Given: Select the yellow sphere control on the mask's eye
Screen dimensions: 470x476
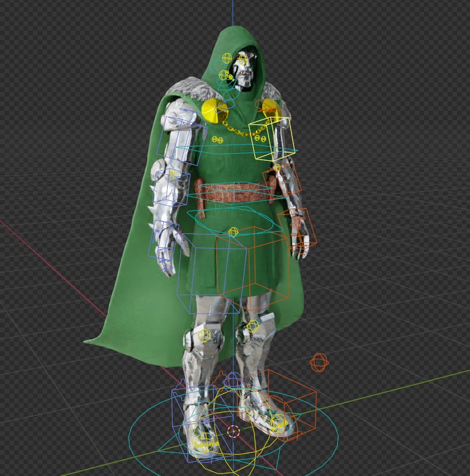Looking at the screenshot, I should point(243,59).
